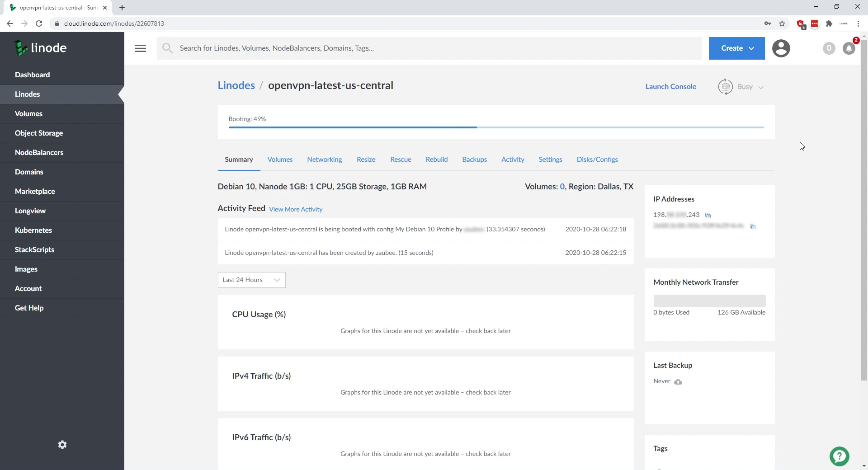This screenshot has height=470, width=868.
Task: Click the Volumes count 0 link
Action: 562,187
